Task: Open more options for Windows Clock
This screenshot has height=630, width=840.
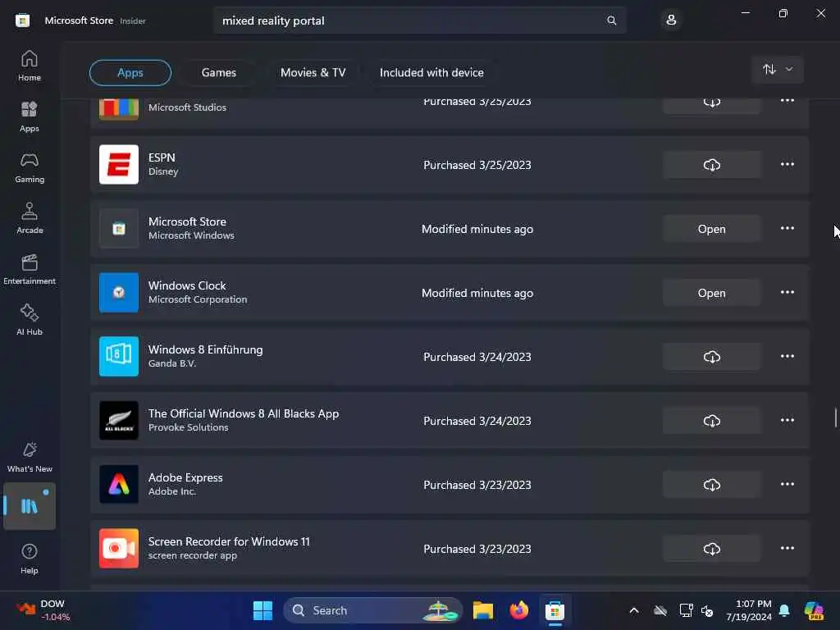Action: pyautogui.click(x=787, y=292)
